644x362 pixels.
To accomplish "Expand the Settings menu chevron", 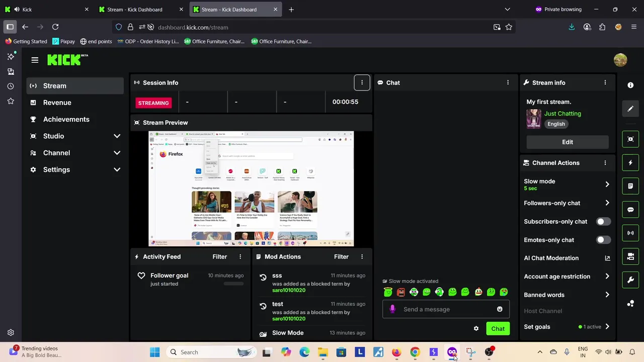I will pos(117,170).
